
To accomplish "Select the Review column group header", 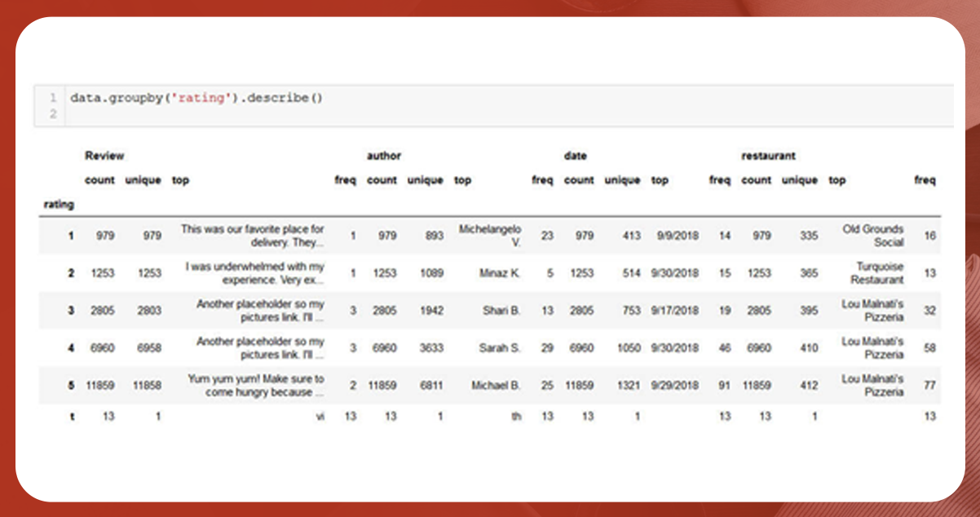I will tap(104, 156).
